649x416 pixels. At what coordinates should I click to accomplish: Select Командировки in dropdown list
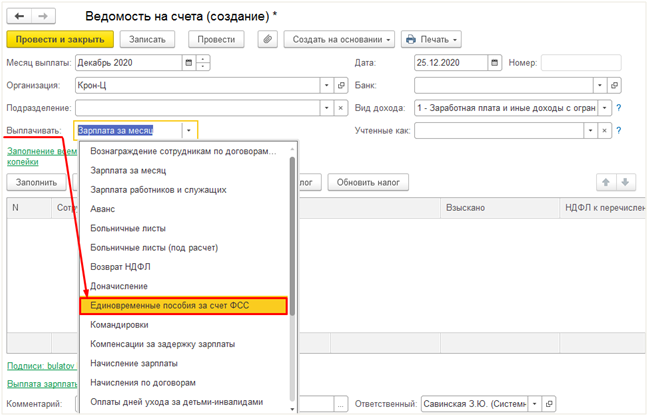click(x=120, y=325)
